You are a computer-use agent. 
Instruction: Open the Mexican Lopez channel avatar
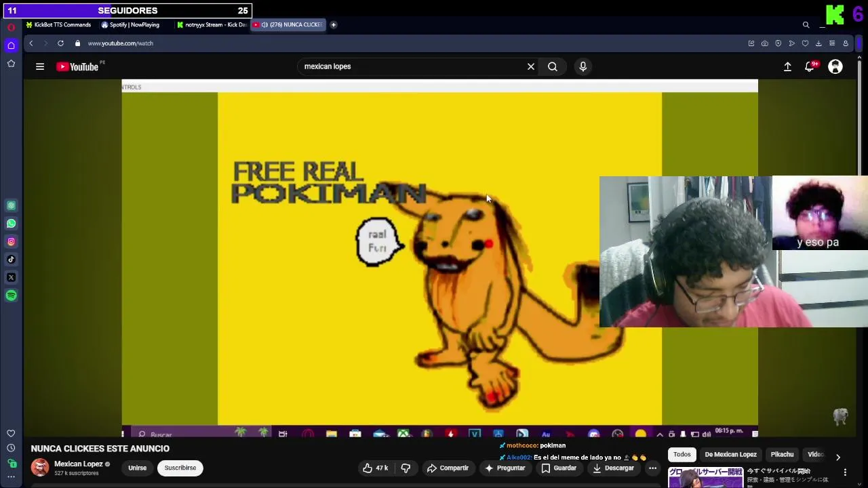[x=40, y=467]
